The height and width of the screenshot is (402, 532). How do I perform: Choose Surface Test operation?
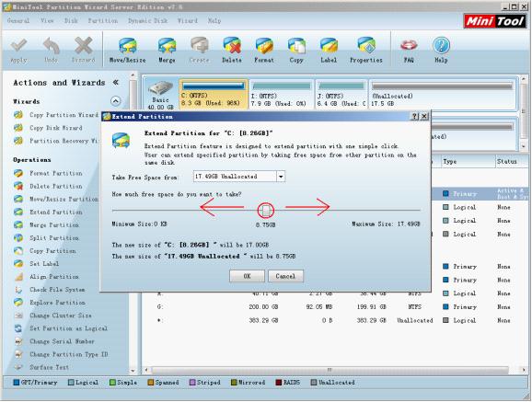[x=41, y=367]
